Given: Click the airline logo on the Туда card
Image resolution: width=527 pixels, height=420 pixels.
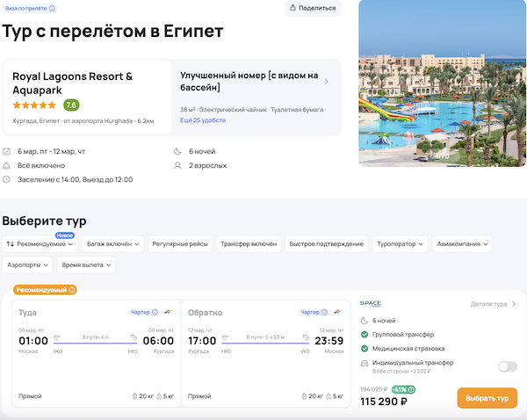Looking at the screenshot, I should pos(168,312).
